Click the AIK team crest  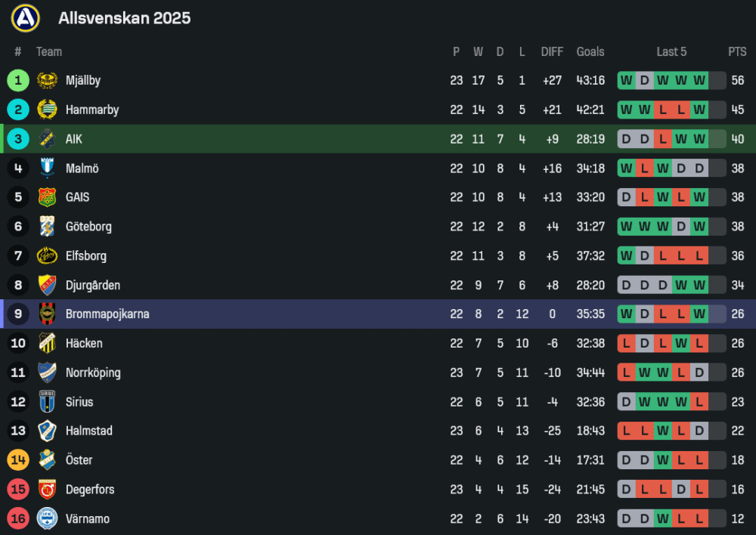(x=48, y=139)
